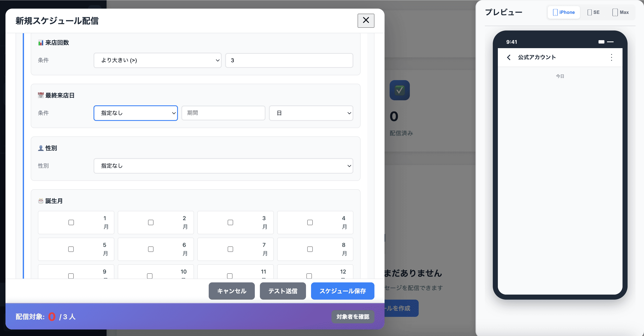Click the green checkmark app icon
Screen dimensions: 644x336
[x=399, y=90]
